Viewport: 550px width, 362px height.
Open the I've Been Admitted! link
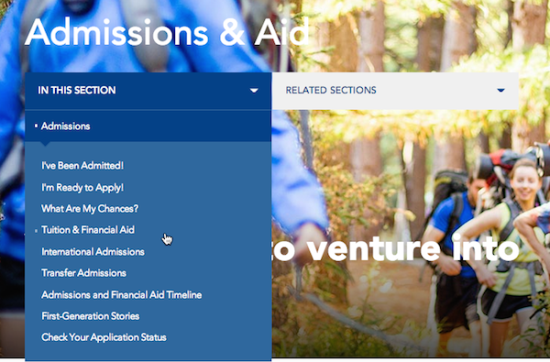(x=82, y=166)
